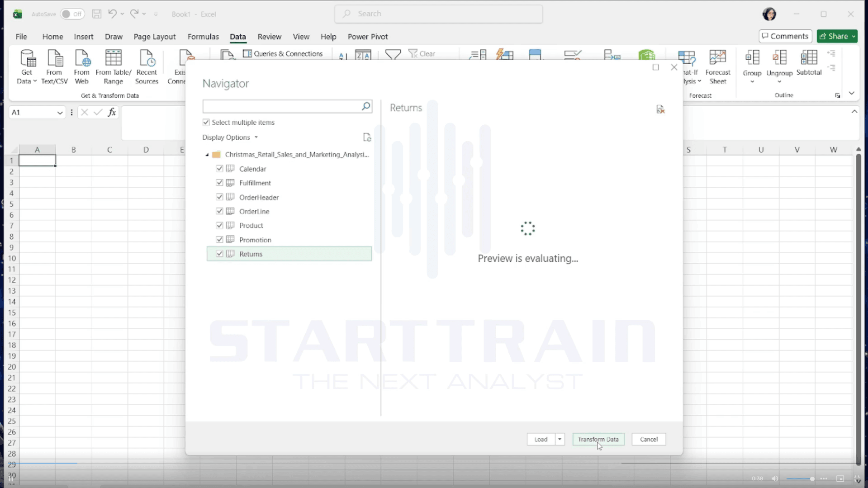Uncheck Select multiple items checkbox
Viewport: 868px width, 488px height.
[x=206, y=123]
